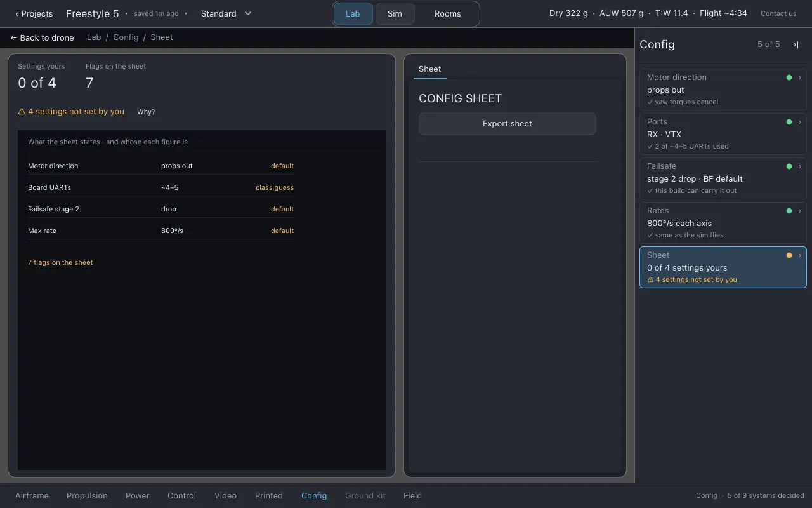
Task: Open the Field system tab
Action: coord(412,496)
